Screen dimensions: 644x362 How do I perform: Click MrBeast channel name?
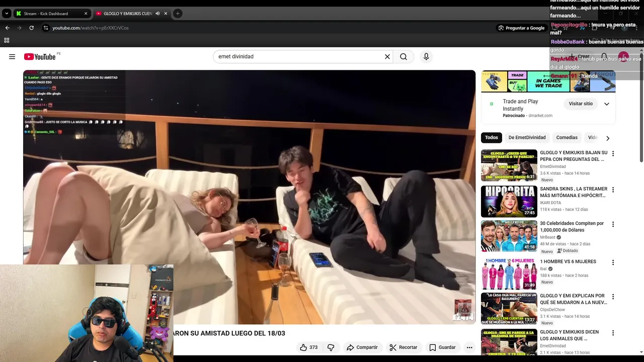click(548, 237)
